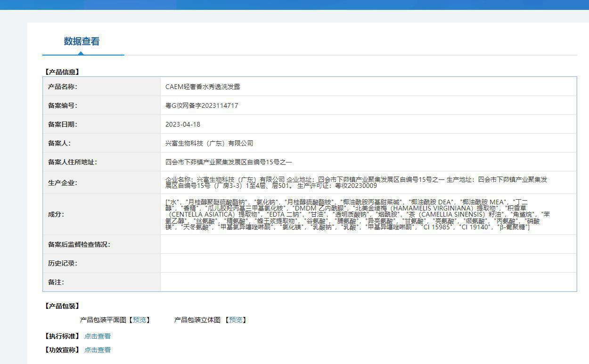The width and height of the screenshot is (589, 364).
Task: Click the 【执行标准】 heading
Action: tap(62, 336)
